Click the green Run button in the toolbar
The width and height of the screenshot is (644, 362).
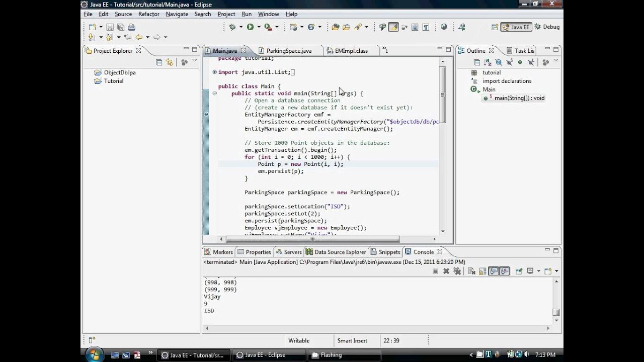250,27
